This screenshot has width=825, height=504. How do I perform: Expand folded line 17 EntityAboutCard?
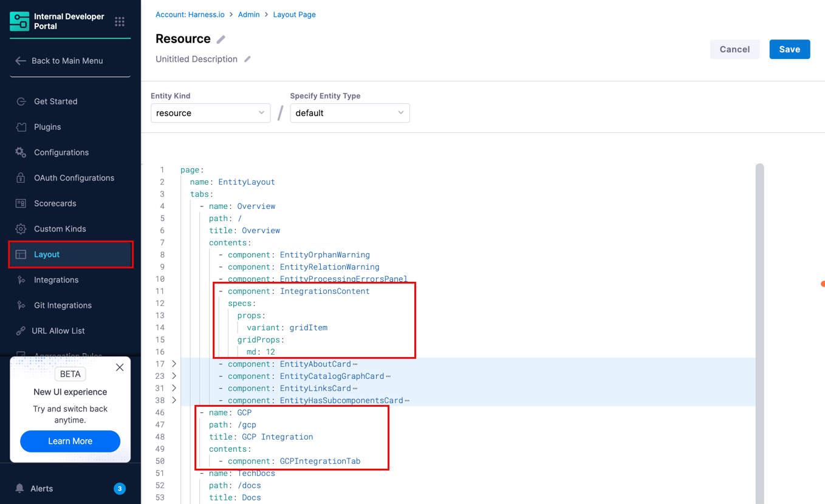click(174, 364)
